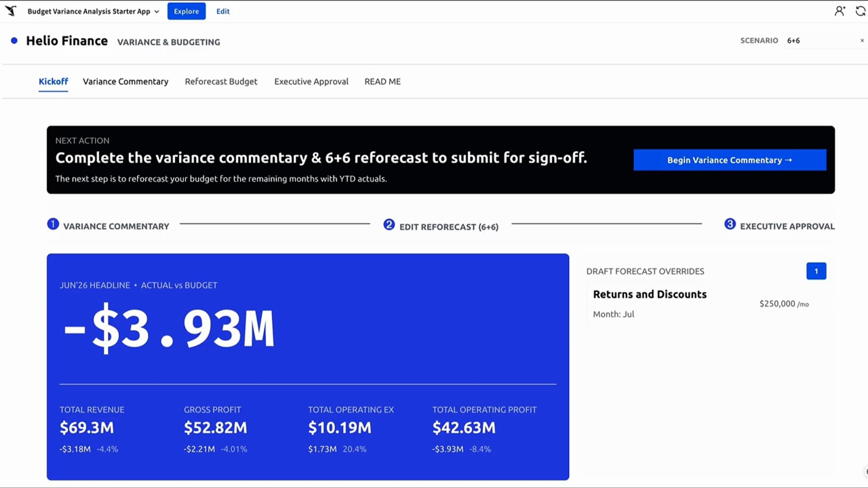Image resolution: width=868 pixels, height=488 pixels.
Task: Open the Reforecast Budget tab
Action: (x=221, y=82)
